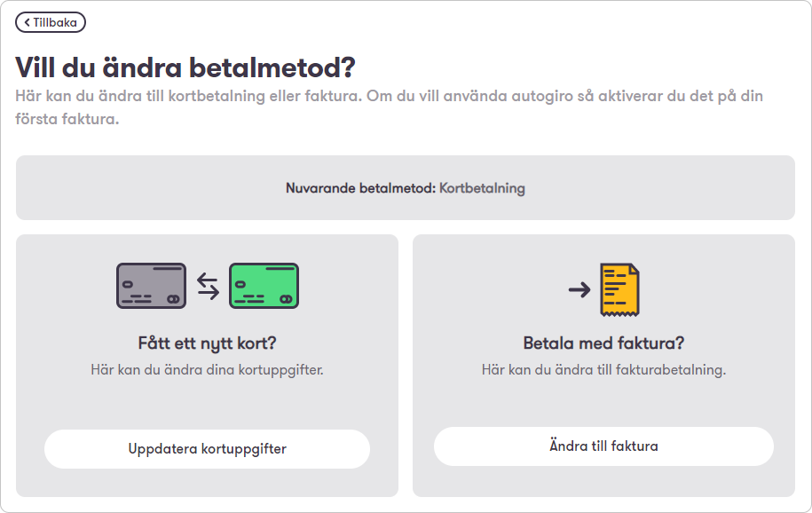Screen dimensions: 812x513
Task: Go back with the Tillbaka button
Action: (x=51, y=22)
